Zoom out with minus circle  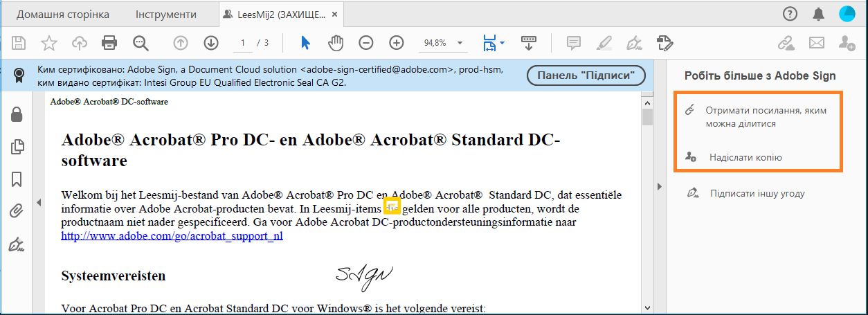[x=366, y=43]
